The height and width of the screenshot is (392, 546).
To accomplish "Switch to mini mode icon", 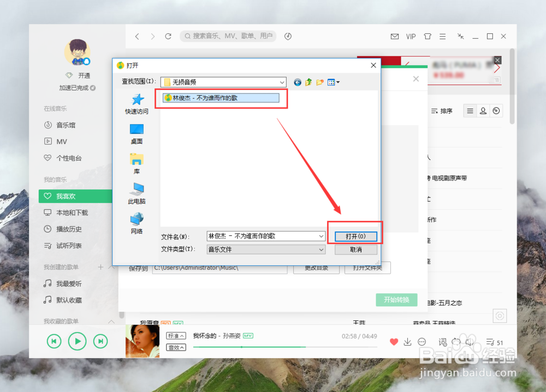I will [x=461, y=36].
